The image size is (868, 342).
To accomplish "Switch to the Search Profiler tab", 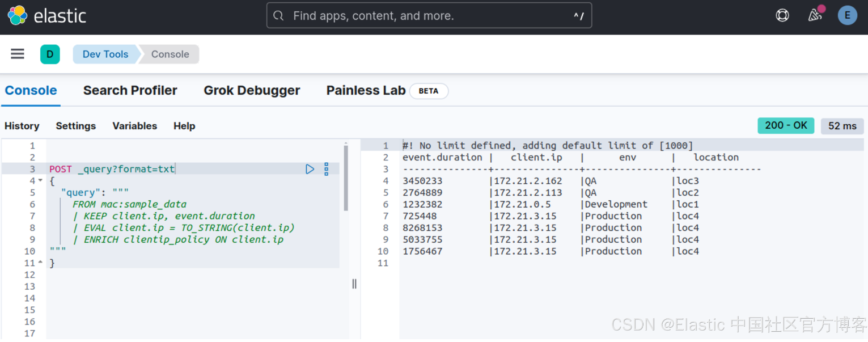I will [x=130, y=91].
